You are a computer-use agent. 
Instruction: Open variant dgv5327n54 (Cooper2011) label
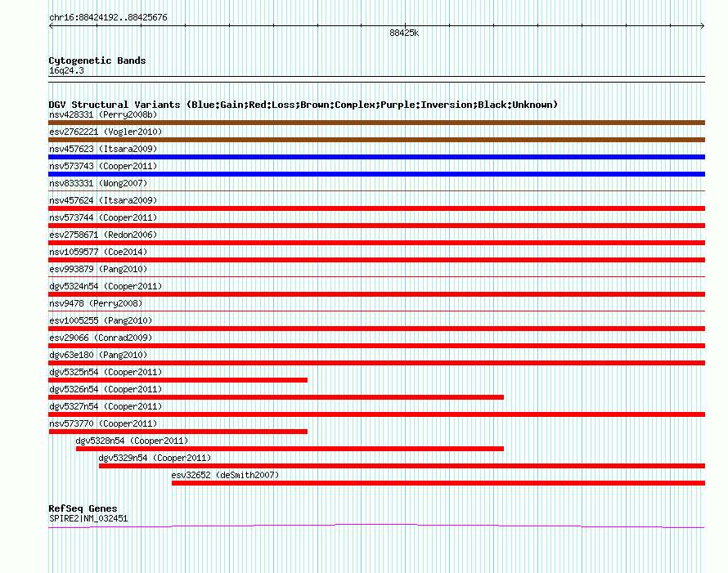coord(106,406)
